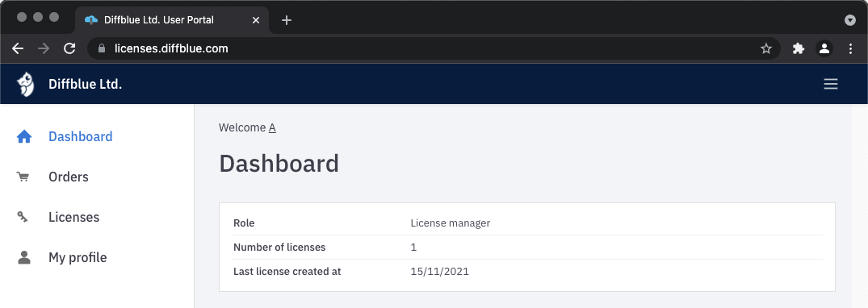Expand the tab search dropdown arrow
The image size is (868, 308).
[850, 20]
